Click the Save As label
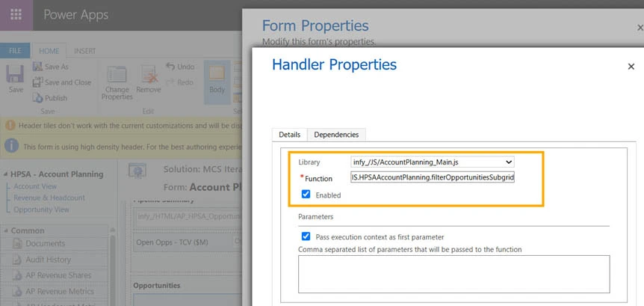 [x=57, y=67]
